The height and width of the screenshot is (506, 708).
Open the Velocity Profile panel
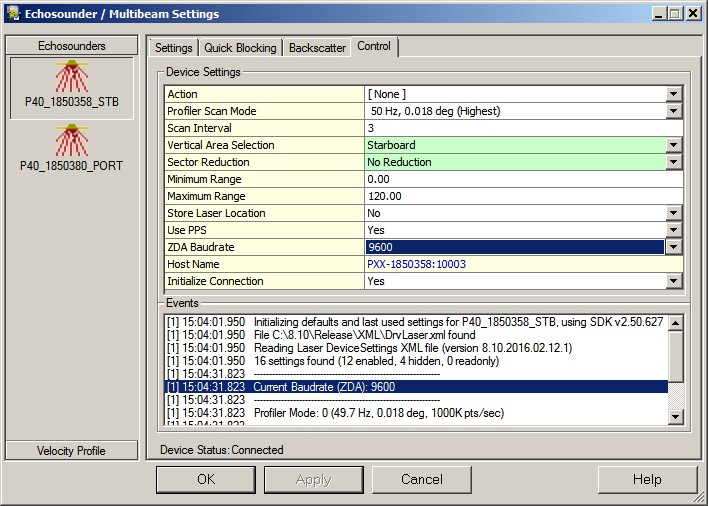[71, 450]
